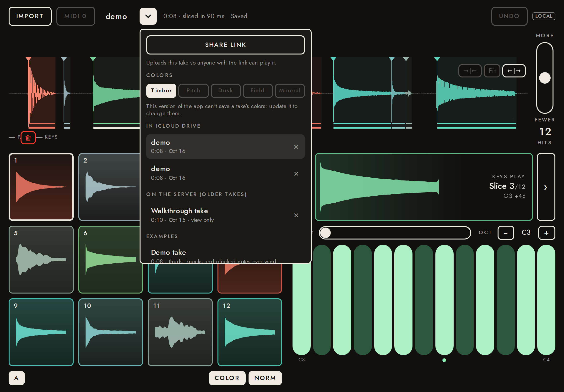
Task: Raise the octave with the plus button
Action: pyautogui.click(x=546, y=233)
